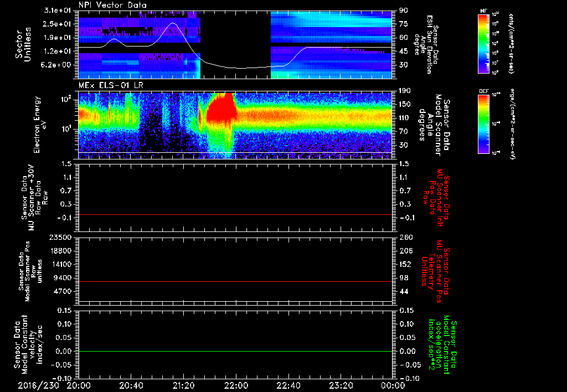The width and height of the screenshot is (567, 392).
Task: Click the "75" sun elevation tick label
Action: tap(404, 24)
